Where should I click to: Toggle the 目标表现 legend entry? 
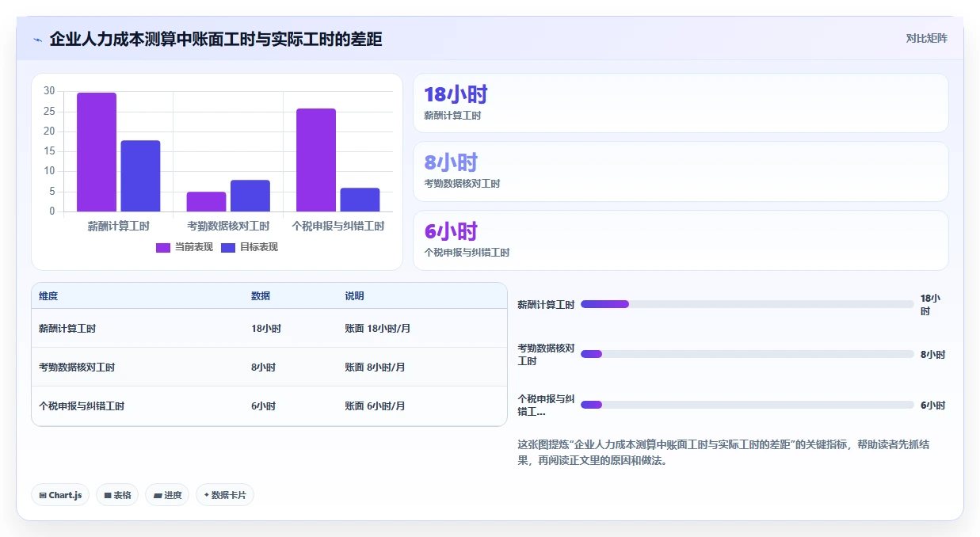coord(249,247)
